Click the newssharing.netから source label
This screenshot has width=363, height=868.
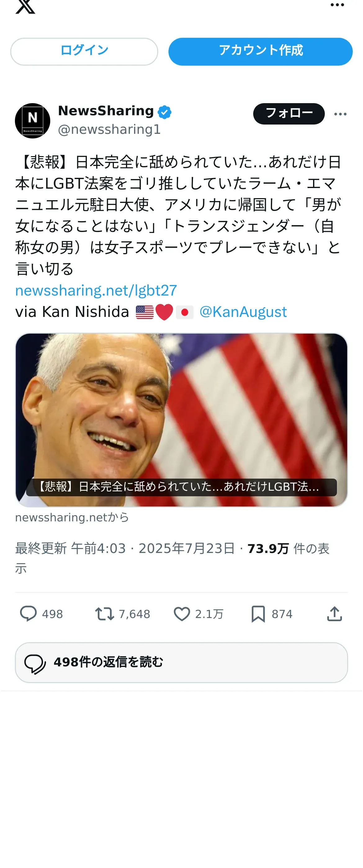[x=72, y=517]
